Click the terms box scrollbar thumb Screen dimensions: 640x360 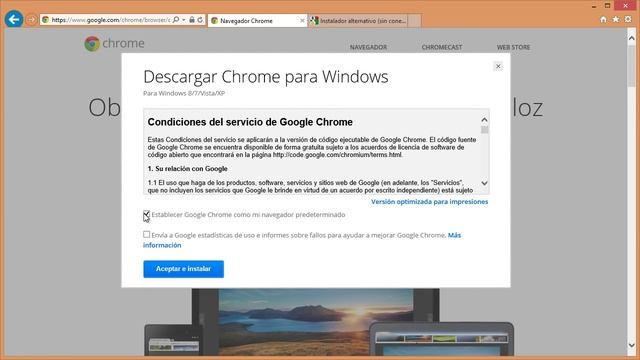484,130
